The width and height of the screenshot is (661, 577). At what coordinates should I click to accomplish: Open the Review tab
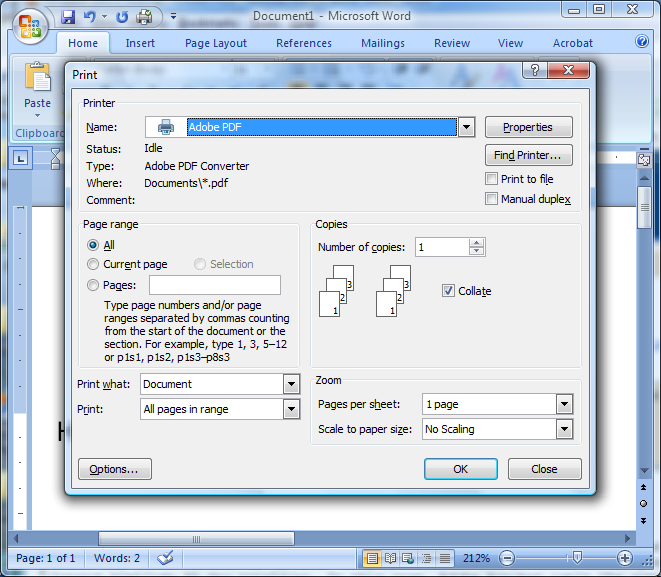tap(452, 43)
